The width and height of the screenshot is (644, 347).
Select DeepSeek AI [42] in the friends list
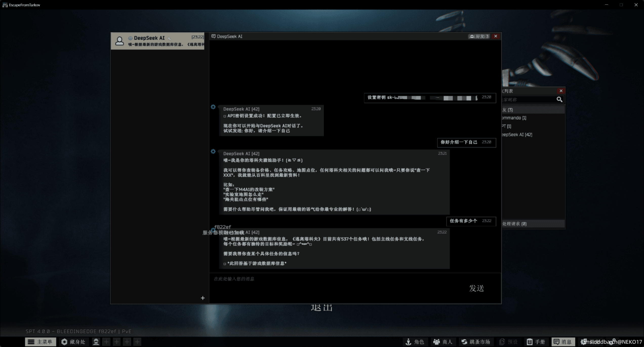[517, 135]
